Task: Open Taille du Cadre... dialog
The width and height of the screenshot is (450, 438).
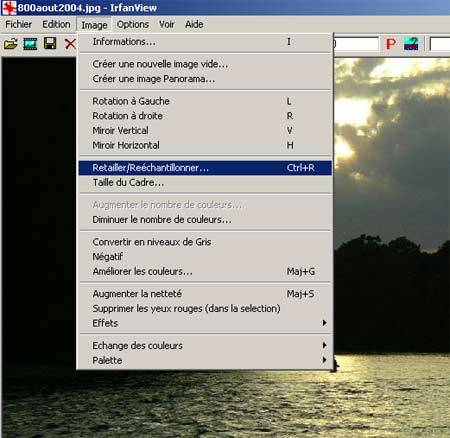Action: point(205,183)
